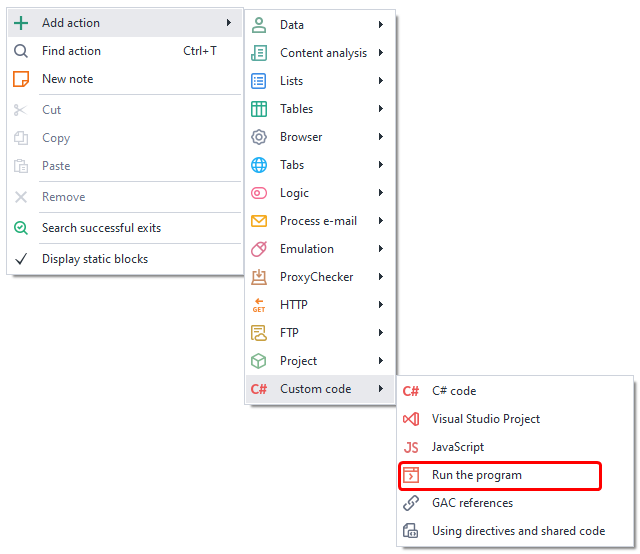Screen dimensions: 640x554
Task: Open the Content analysis submenu
Action: coord(322,53)
